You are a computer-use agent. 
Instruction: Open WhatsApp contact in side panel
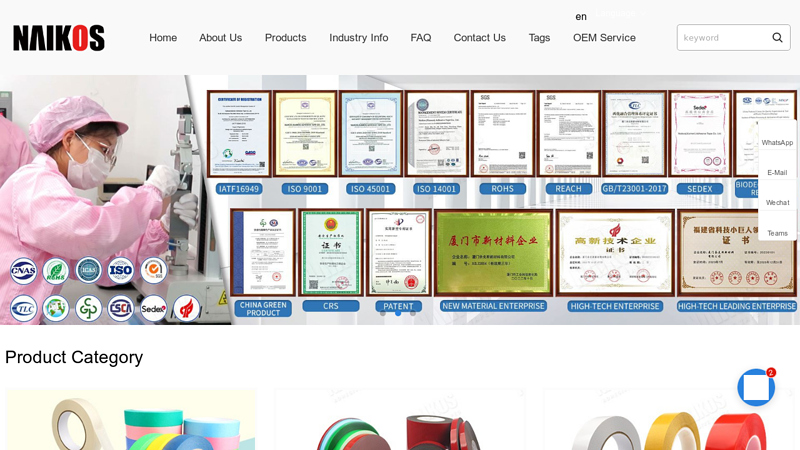coord(777,142)
